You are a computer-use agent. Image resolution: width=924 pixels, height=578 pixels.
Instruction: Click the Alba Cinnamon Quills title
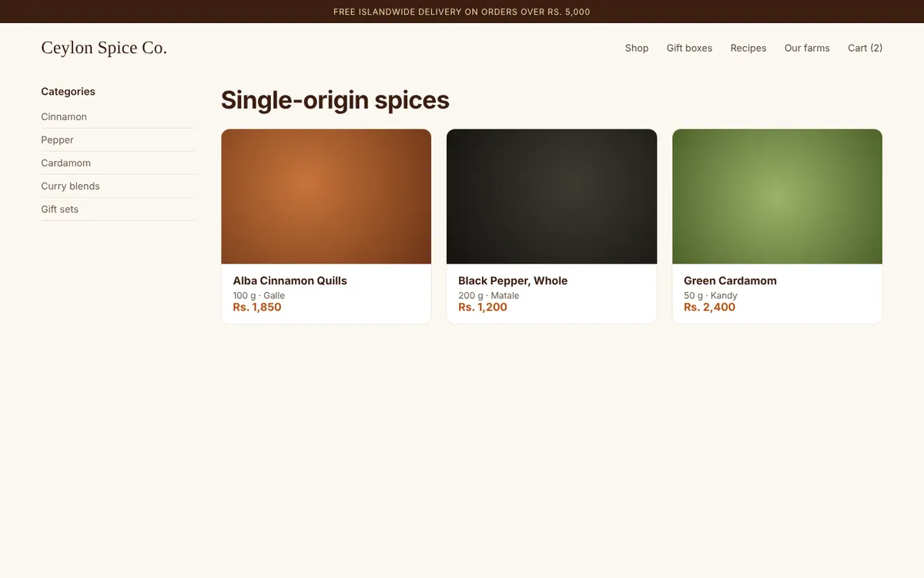pyautogui.click(x=290, y=281)
